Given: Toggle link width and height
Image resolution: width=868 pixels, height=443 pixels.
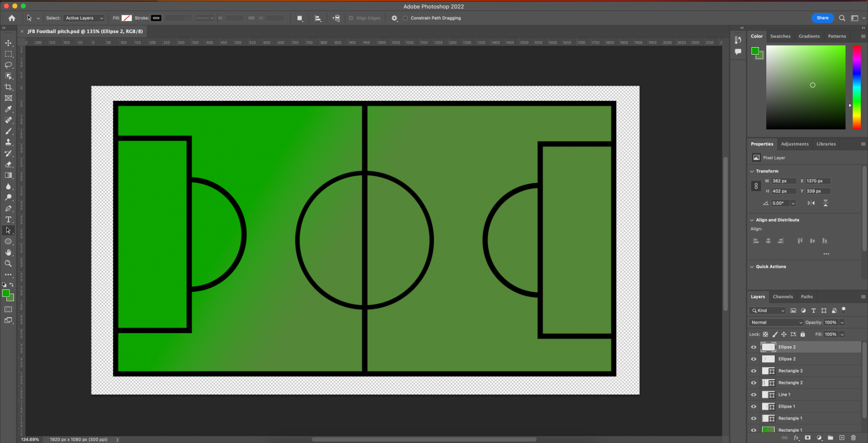Looking at the screenshot, I should (756, 186).
